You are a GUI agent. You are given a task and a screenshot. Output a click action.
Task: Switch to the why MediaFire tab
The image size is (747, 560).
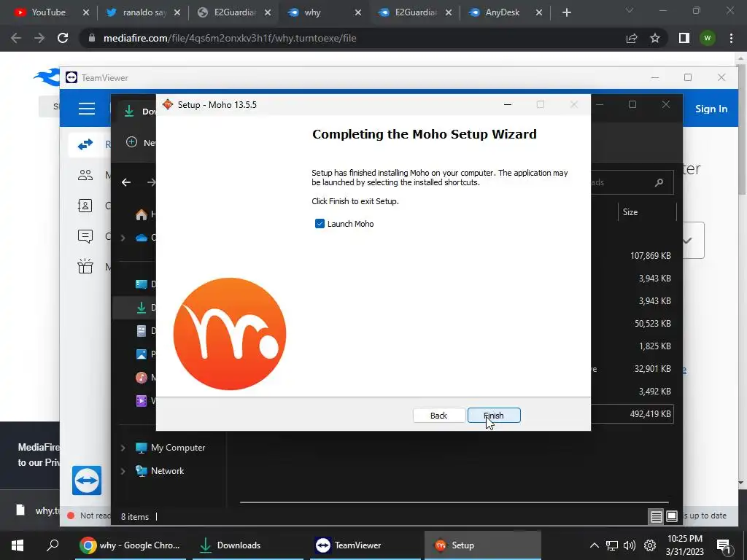[322, 12]
